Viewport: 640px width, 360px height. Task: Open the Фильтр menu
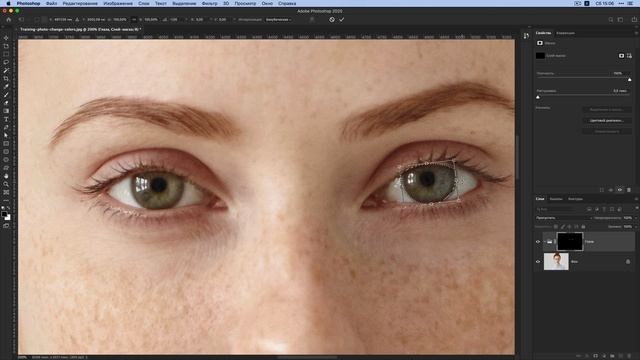coord(210,3)
